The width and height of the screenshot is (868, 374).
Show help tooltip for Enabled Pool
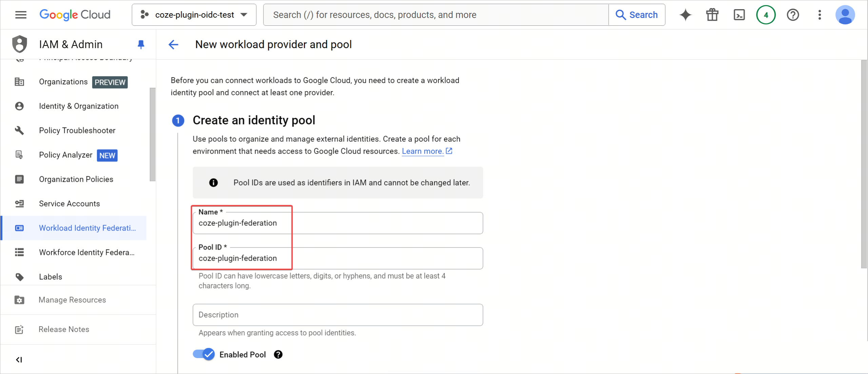click(278, 354)
